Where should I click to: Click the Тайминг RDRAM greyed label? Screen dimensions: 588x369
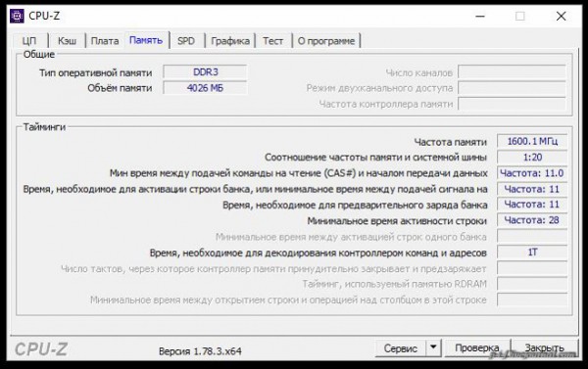395,285
